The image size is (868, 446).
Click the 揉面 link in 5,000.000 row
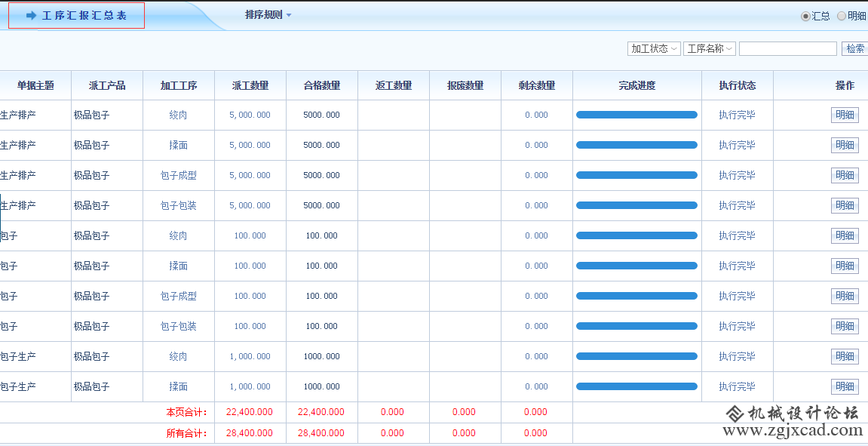coord(178,145)
